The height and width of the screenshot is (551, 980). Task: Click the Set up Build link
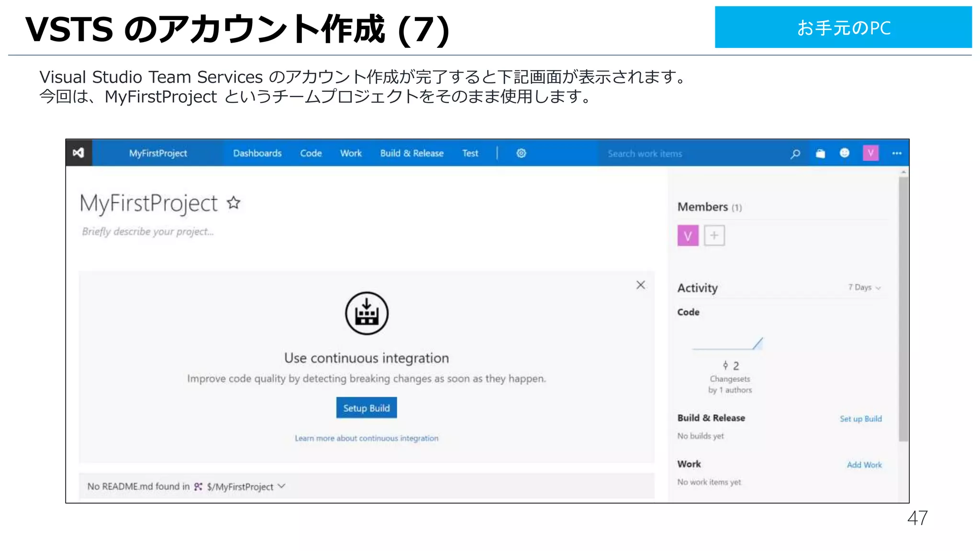[x=860, y=419]
